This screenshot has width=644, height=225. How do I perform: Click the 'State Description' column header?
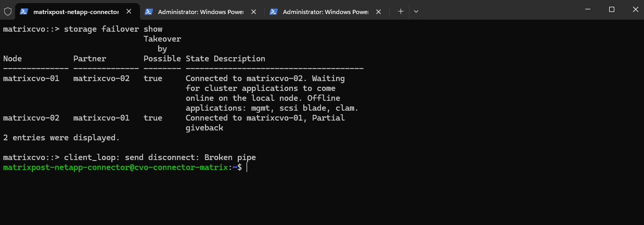(x=225, y=59)
